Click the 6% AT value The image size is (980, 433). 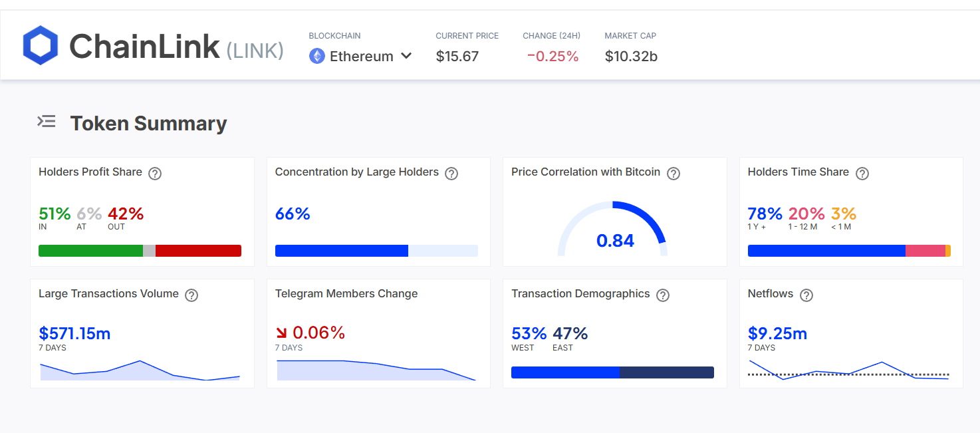89,214
